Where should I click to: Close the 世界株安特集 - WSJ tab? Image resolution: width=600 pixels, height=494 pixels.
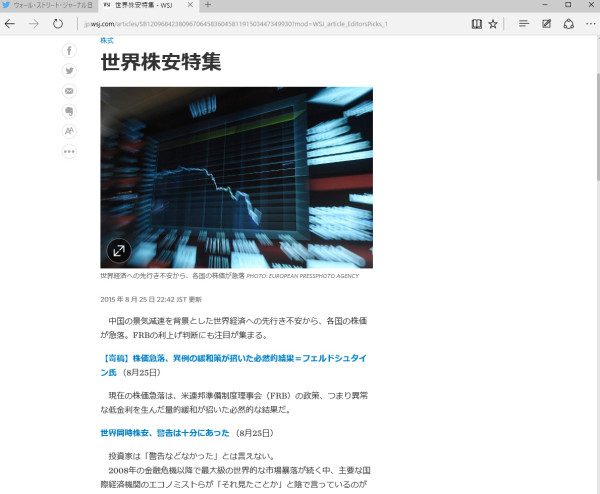pos(190,5)
